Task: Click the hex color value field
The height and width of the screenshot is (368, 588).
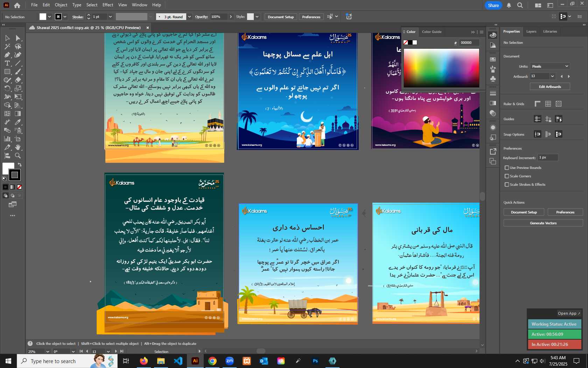Action: [469, 43]
